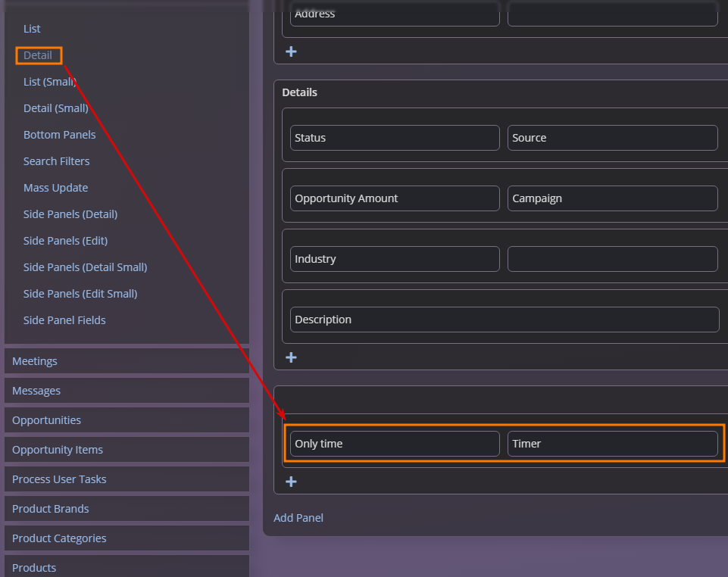Viewport: 728px width, 577px height.
Task: Expand the Product Brands section
Action: click(x=50, y=509)
